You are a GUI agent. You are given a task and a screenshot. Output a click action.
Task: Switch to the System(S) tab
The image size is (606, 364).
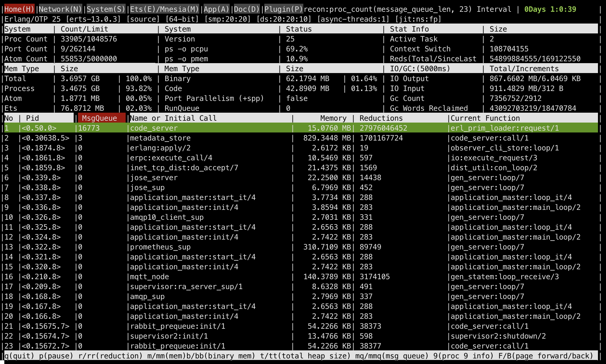tap(106, 9)
